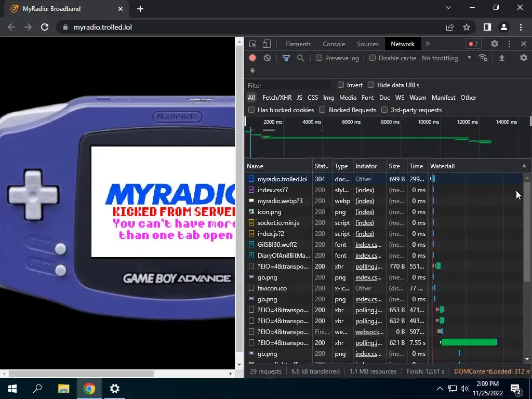
Task: Share this page icon in the address bar
Action: pyautogui.click(x=450, y=27)
